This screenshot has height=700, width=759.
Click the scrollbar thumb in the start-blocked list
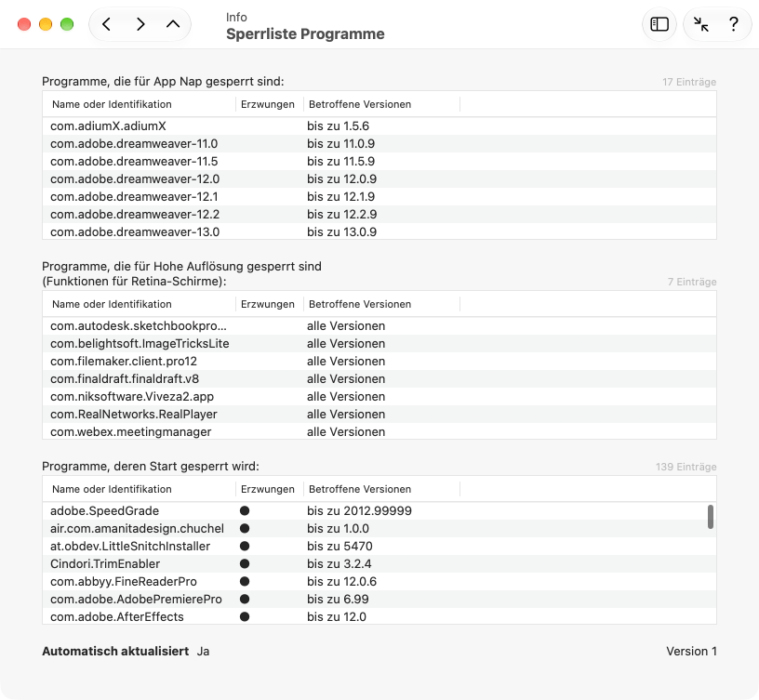[x=710, y=517]
